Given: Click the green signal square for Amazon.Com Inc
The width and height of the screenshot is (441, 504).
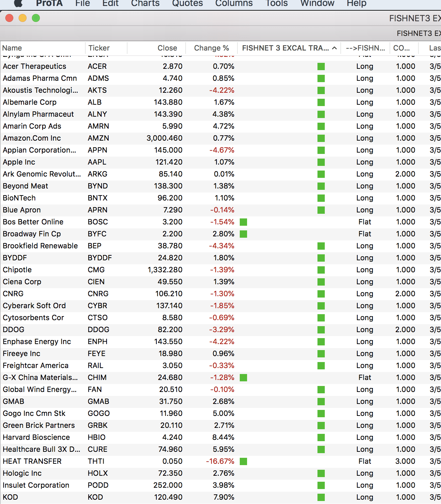Looking at the screenshot, I should (x=321, y=138).
